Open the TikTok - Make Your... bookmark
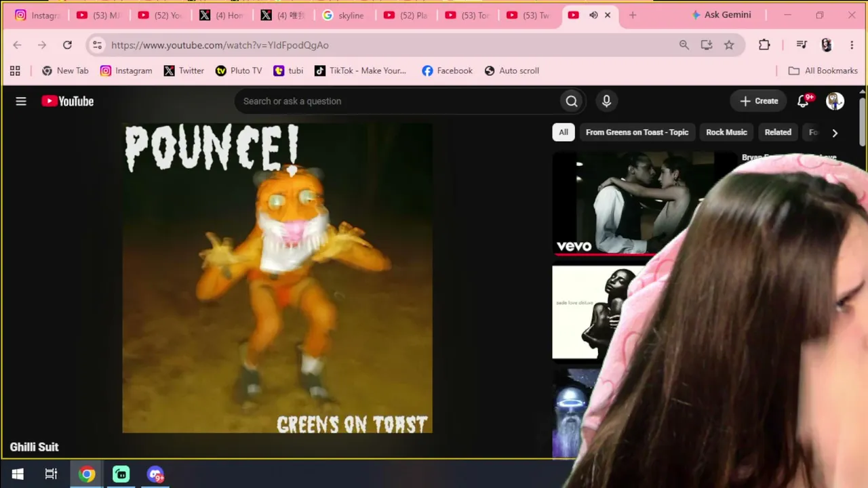868x488 pixels. (x=360, y=70)
